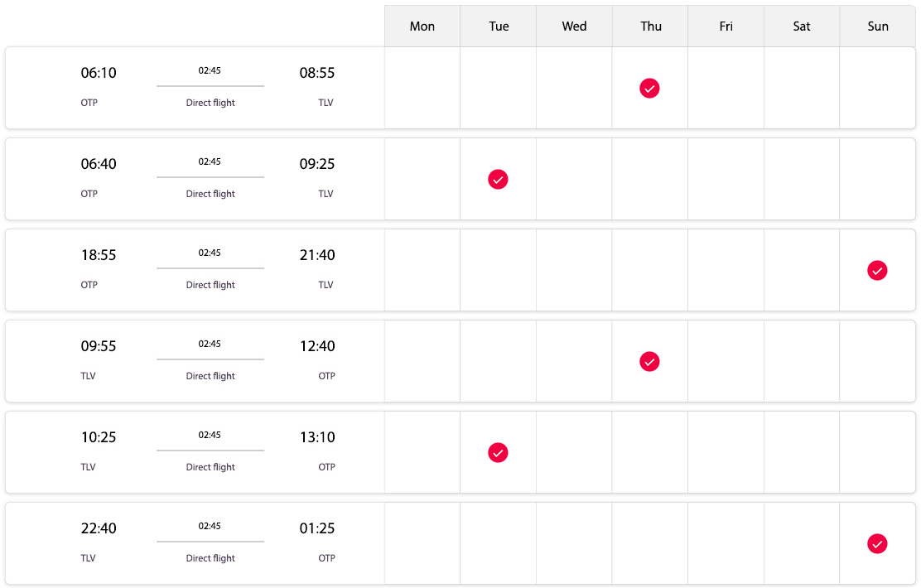The height and width of the screenshot is (588, 921).
Task: Click the 12:40 arrival time at OTP
Action: pos(317,346)
